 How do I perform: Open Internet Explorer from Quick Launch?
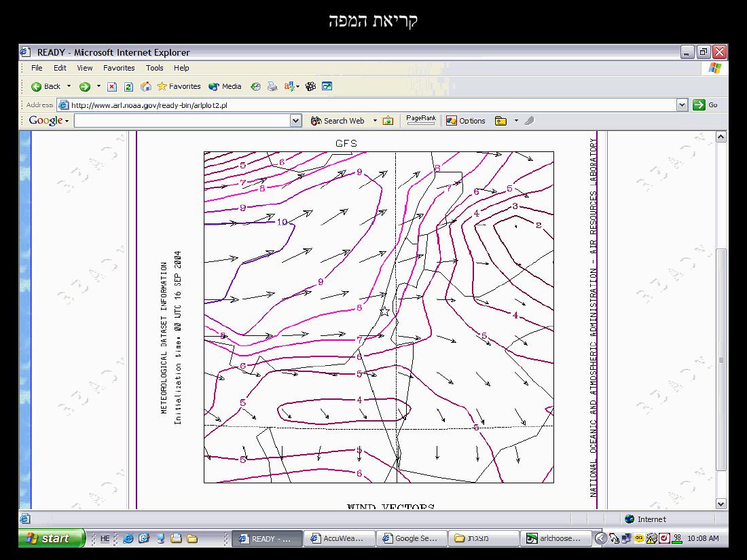pyautogui.click(x=128, y=538)
